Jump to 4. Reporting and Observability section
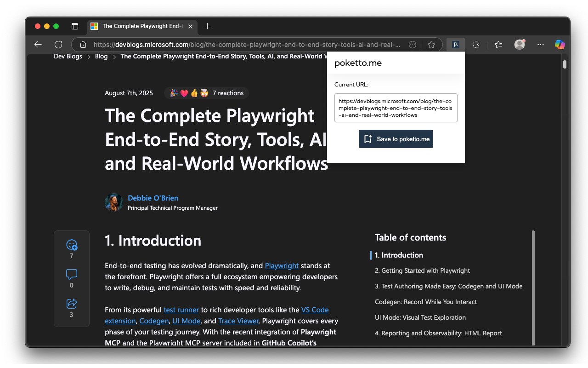Screen dimensions: 588x368 [438, 333]
